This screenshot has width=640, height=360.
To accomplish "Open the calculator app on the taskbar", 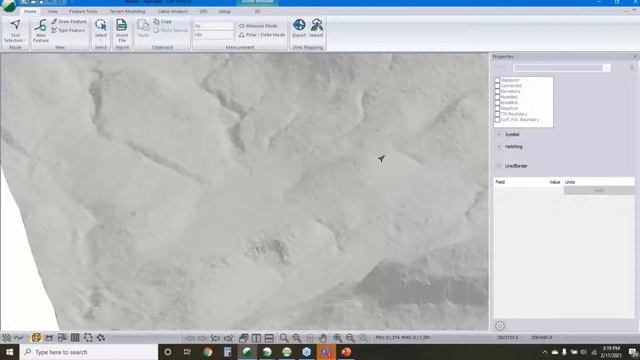I will coord(227,352).
